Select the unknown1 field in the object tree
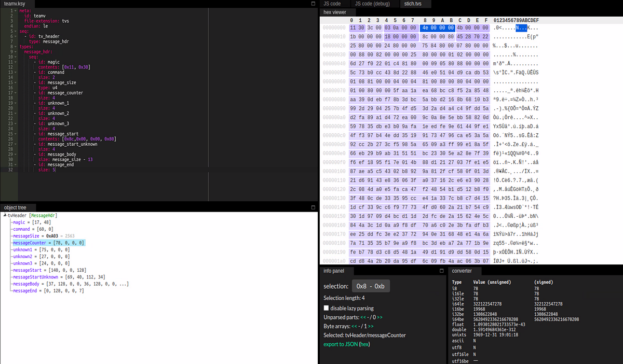This screenshot has height=364, width=623. pos(22,249)
